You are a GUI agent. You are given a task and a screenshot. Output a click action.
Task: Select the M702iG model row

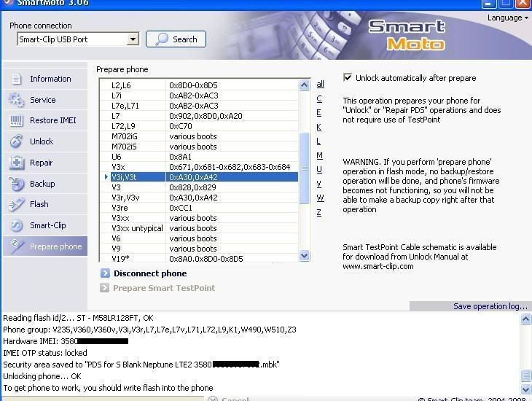point(200,136)
